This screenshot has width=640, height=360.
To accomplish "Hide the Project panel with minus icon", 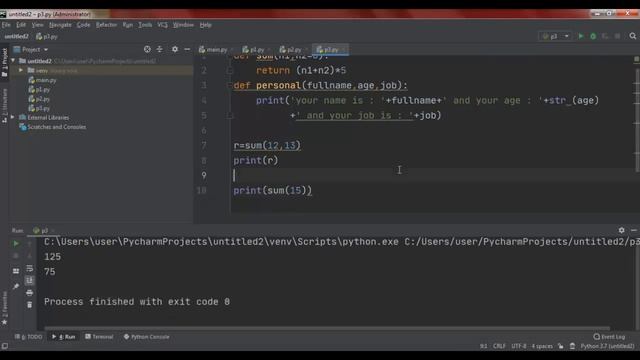I will [187, 49].
